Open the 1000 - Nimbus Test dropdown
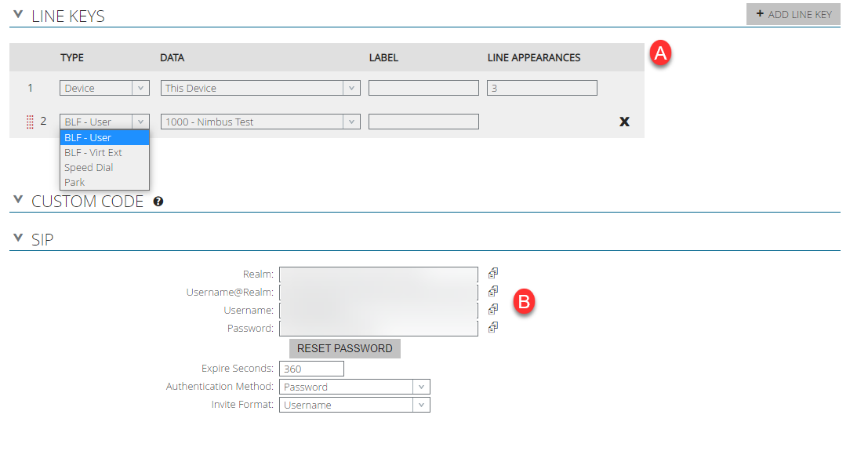This screenshot has width=868, height=451. tap(260, 122)
